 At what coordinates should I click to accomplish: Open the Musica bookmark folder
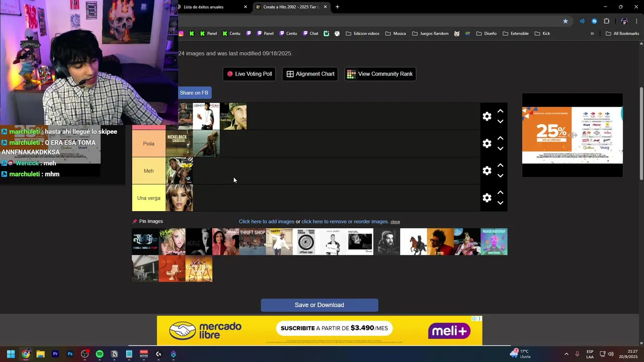click(395, 34)
